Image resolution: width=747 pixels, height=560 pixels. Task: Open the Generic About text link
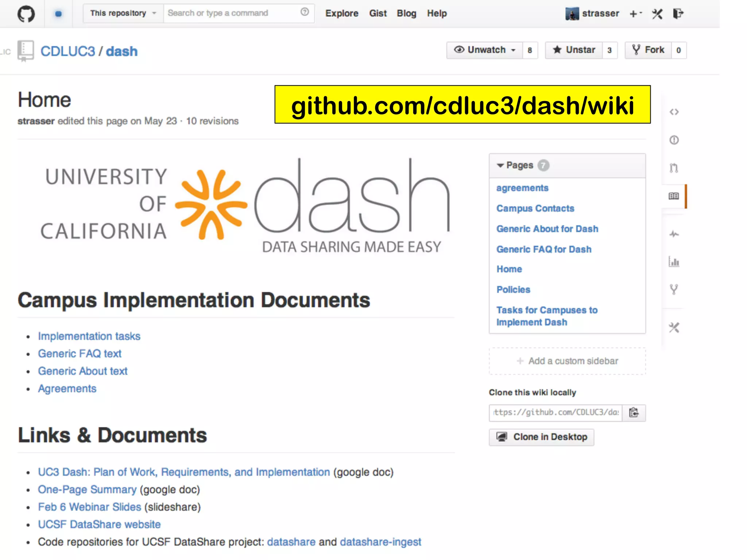tap(82, 371)
